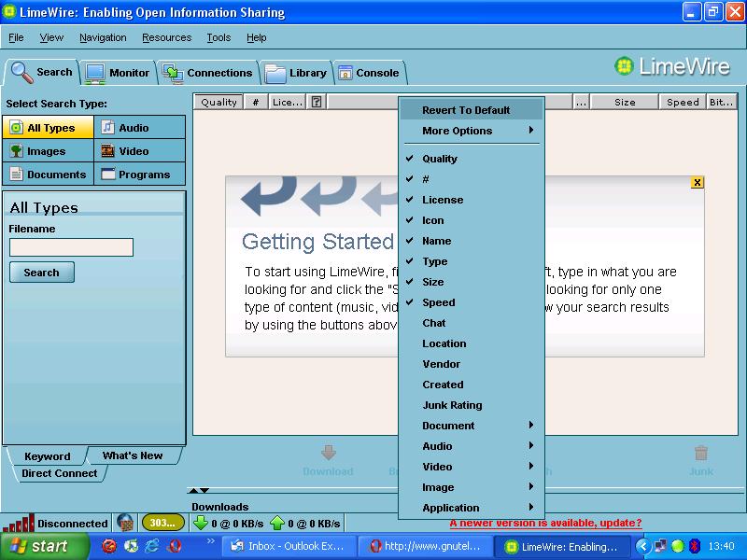This screenshot has width=747, height=560.
Task: Enable the Location column in context menu
Action: [x=472, y=343]
